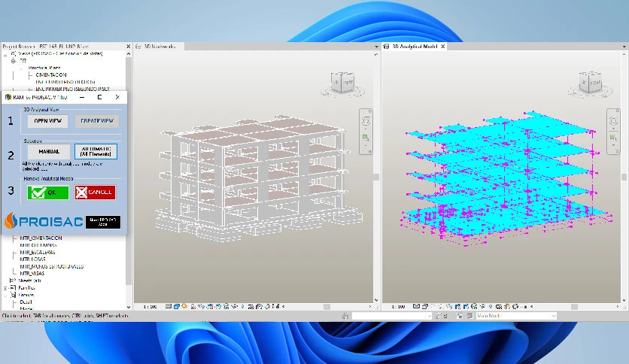Open steering wheel in Analytical view navigation bar

pyautogui.click(x=613, y=121)
